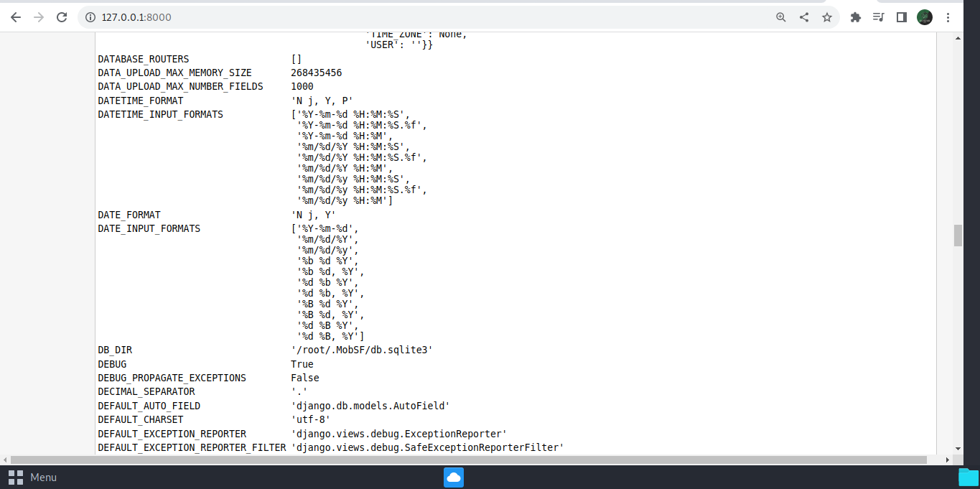The height and width of the screenshot is (489, 980).
Task: Open the media playlist control icon
Action: point(877,17)
